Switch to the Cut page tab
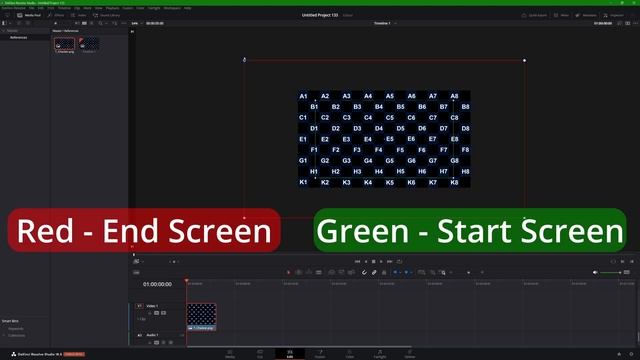 [x=260, y=353]
